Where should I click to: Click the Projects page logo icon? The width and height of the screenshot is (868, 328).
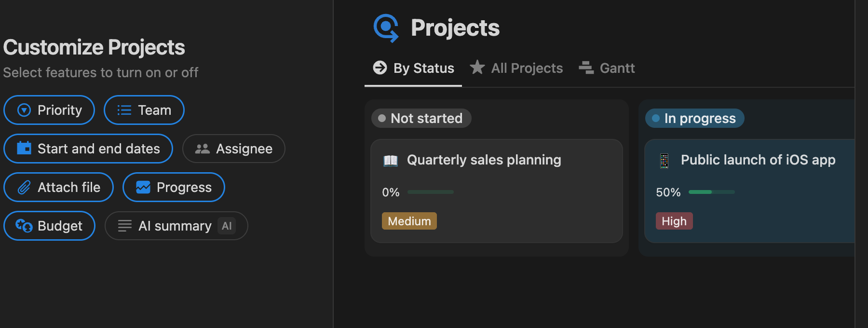coord(386,28)
